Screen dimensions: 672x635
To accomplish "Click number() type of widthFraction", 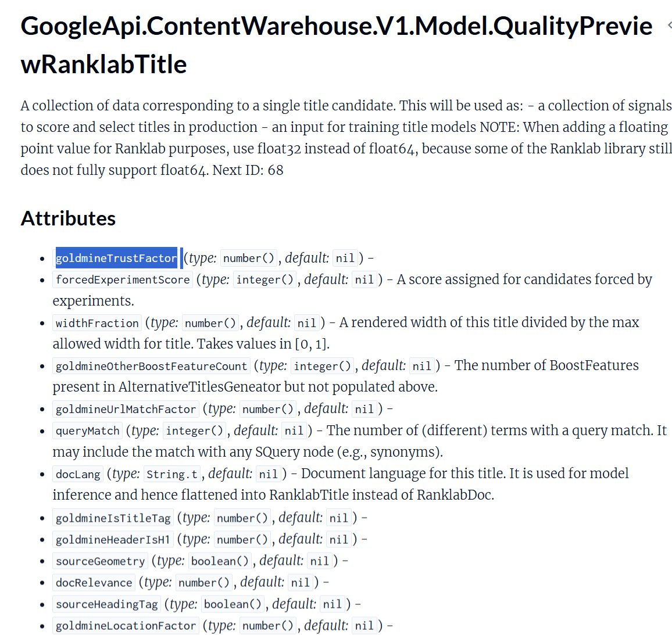I will [x=210, y=323].
